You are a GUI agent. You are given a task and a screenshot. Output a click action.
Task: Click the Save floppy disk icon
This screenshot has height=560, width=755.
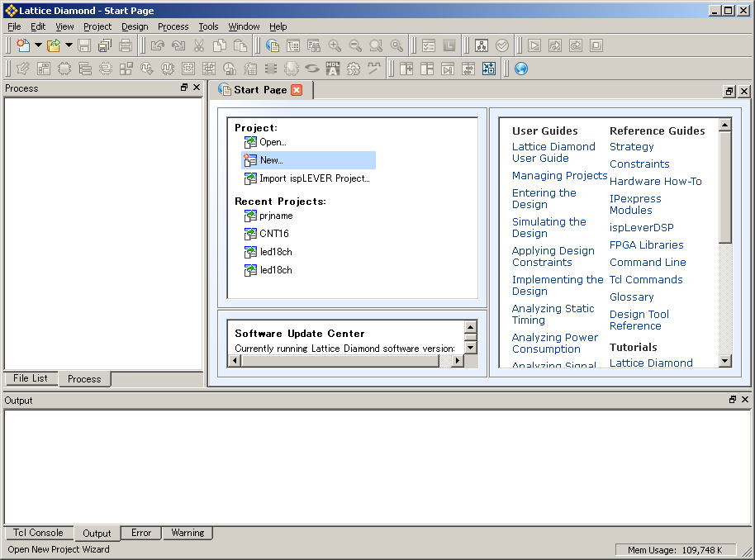point(84,45)
